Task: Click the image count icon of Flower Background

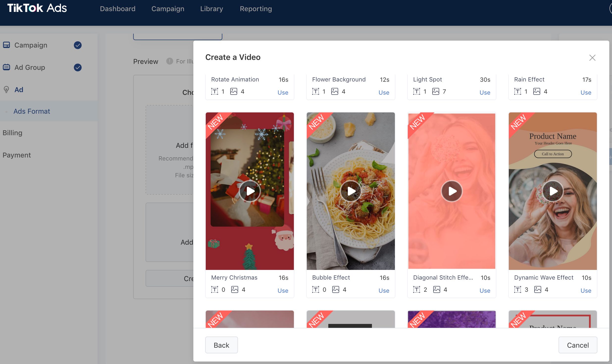Action: (x=335, y=92)
